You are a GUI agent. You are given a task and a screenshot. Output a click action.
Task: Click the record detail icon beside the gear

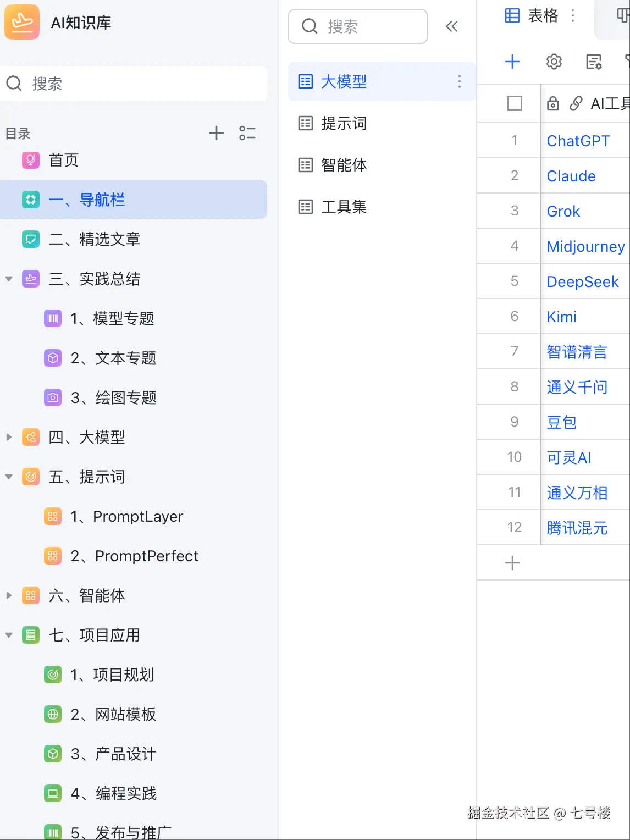point(593,62)
